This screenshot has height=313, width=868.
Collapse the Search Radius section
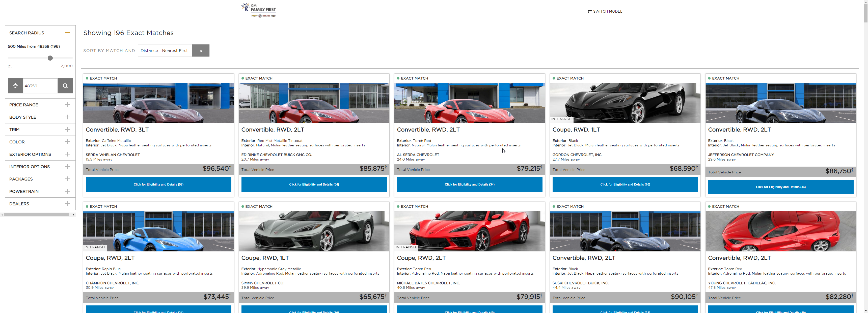point(68,33)
